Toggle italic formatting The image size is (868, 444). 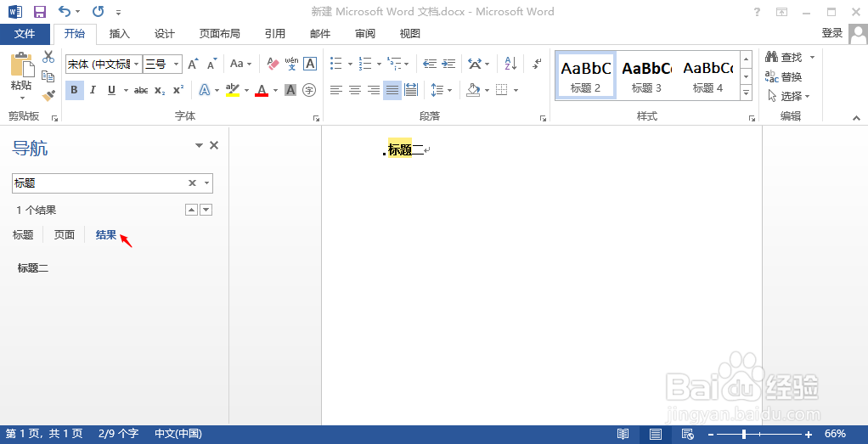point(93,90)
